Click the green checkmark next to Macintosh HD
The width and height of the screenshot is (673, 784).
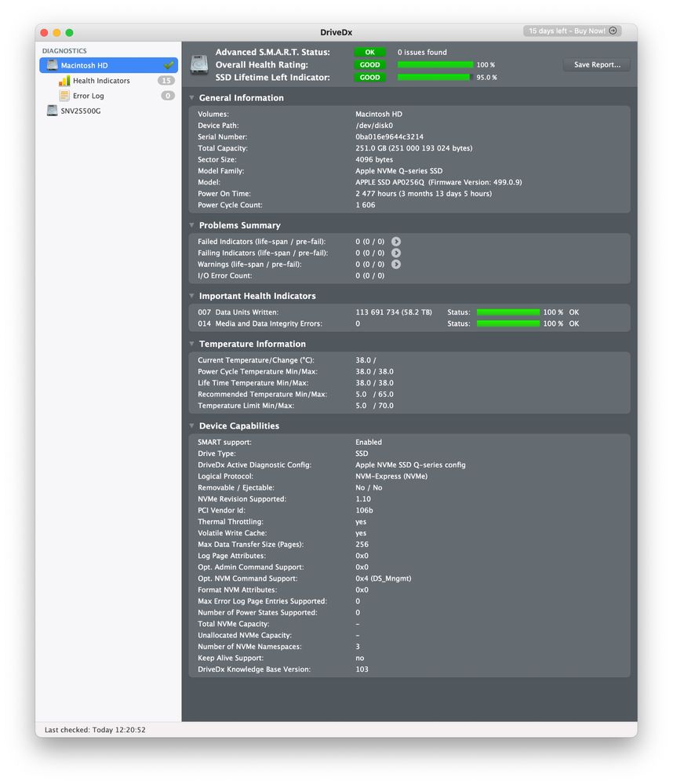[169, 65]
